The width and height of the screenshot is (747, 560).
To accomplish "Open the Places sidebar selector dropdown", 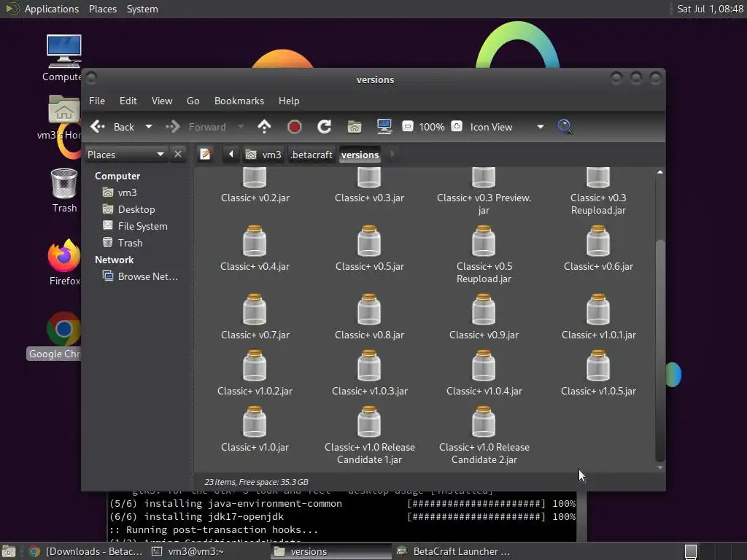I will [125, 155].
